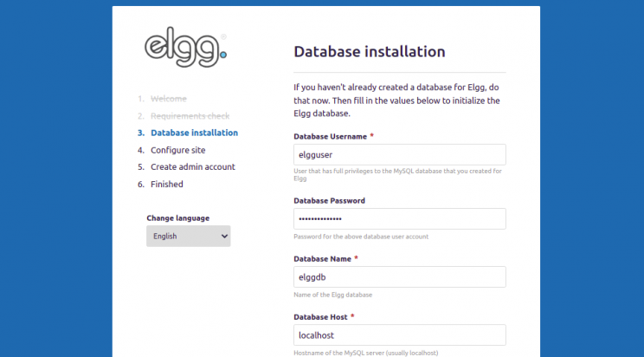This screenshot has width=644, height=357.
Task: Open the English language dropdown
Action: [188, 236]
